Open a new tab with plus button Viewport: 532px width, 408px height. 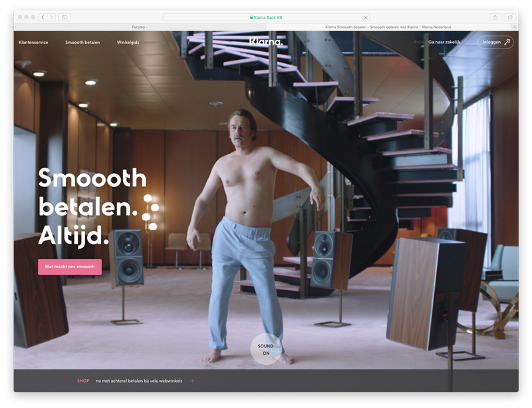tap(514, 27)
